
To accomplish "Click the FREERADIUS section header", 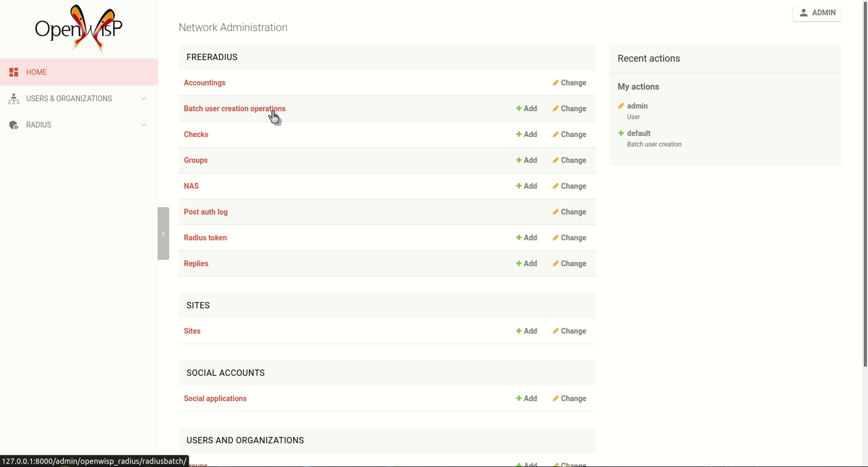I will tap(387, 57).
